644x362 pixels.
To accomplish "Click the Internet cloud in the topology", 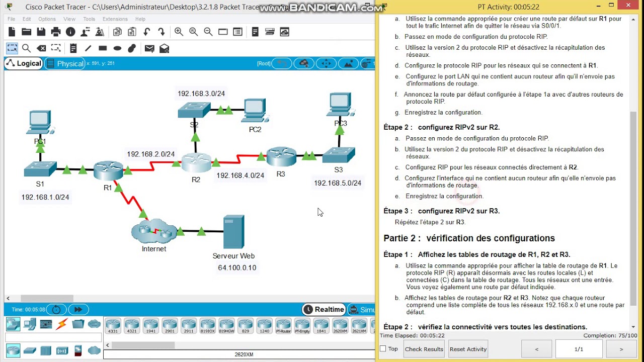I will point(154,231).
